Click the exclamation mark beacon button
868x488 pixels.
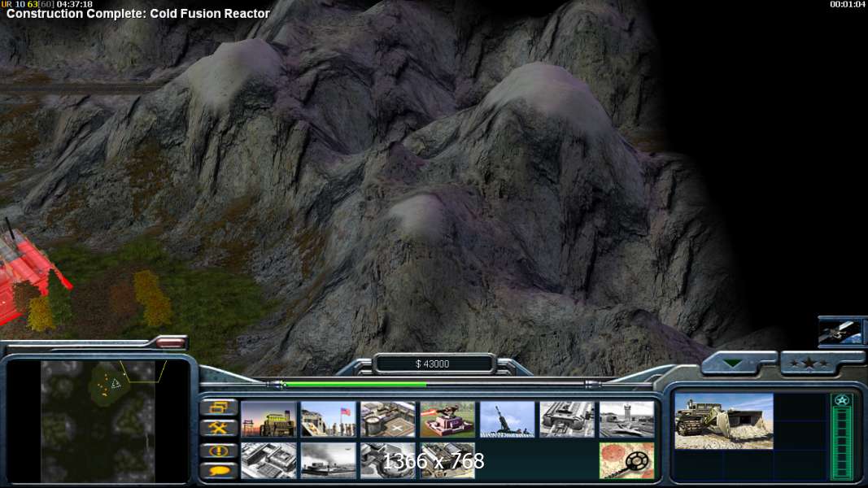click(219, 451)
